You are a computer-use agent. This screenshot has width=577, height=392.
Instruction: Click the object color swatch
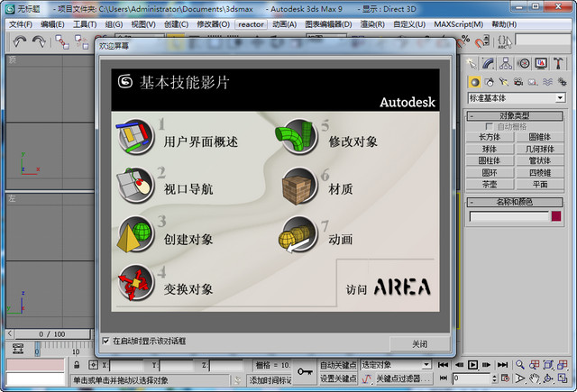point(556,216)
